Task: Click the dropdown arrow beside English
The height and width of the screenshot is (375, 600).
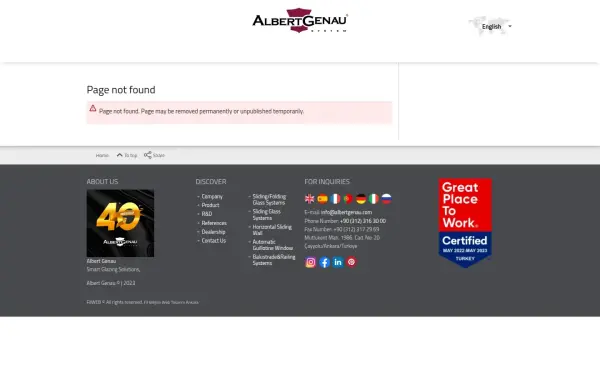Action: pyautogui.click(x=510, y=26)
